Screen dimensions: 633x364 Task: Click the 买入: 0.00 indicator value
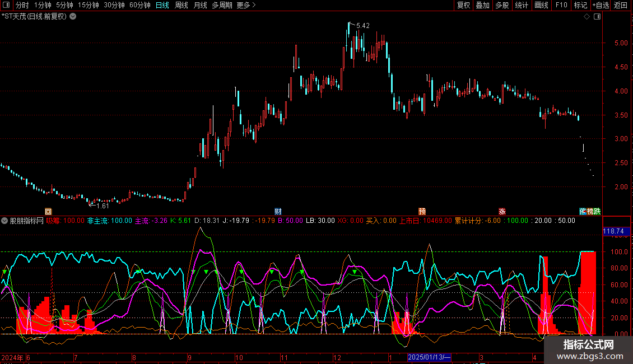381,221
